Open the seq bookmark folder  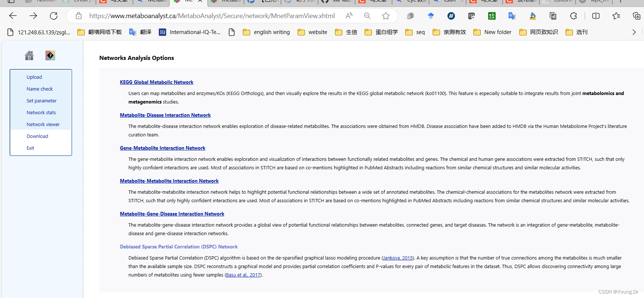click(415, 32)
